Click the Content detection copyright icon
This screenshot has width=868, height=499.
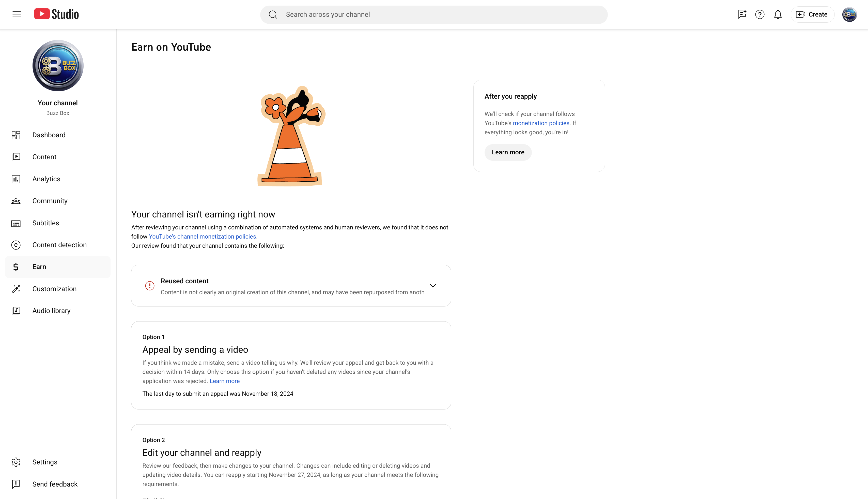(16, 245)
